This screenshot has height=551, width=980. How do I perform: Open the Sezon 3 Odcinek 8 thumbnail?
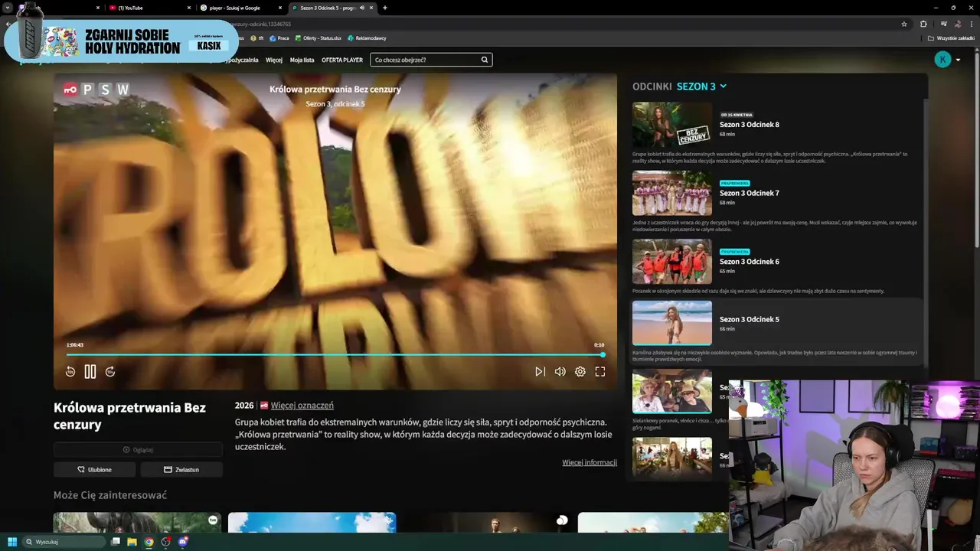pyautogui.click(x=672, y=125)
